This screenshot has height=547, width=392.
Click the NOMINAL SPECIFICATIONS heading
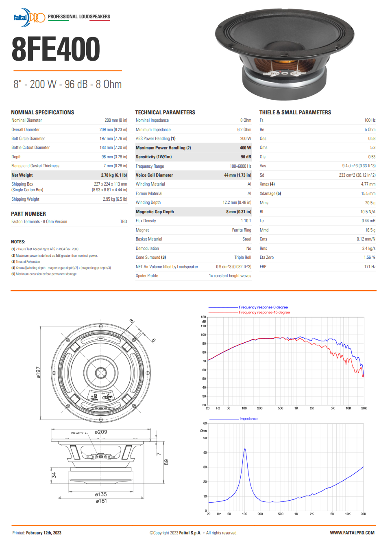(43, 112)
